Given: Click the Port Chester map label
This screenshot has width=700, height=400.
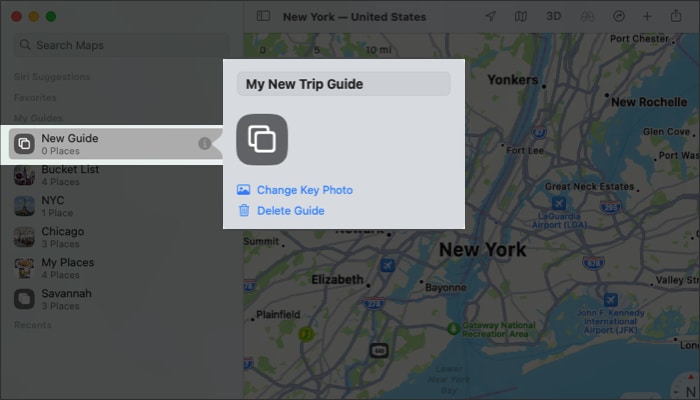Looking at the screenshot, I should pyautogui.click(x=639, y=38).
